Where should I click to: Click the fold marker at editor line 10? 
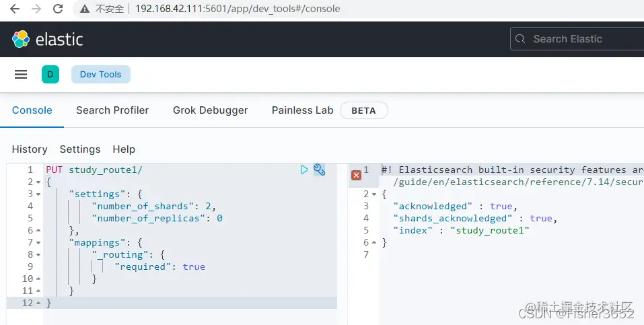pyautogui.click(x=38, y=279)
